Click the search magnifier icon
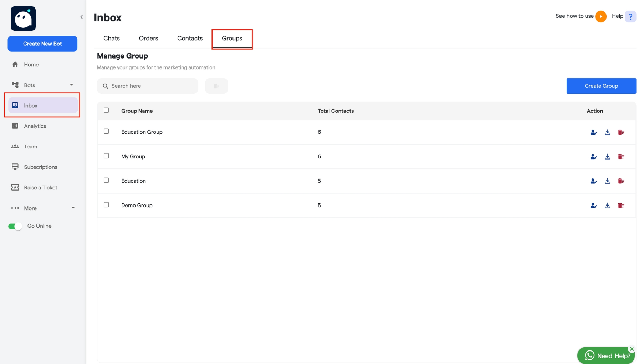Image resolution: width=644 pixels, height=364 pixels. click(x=106, y=86)
